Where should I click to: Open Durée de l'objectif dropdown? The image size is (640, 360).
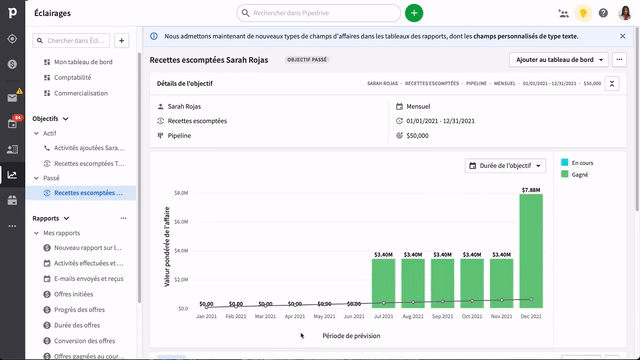click(505, 166)
